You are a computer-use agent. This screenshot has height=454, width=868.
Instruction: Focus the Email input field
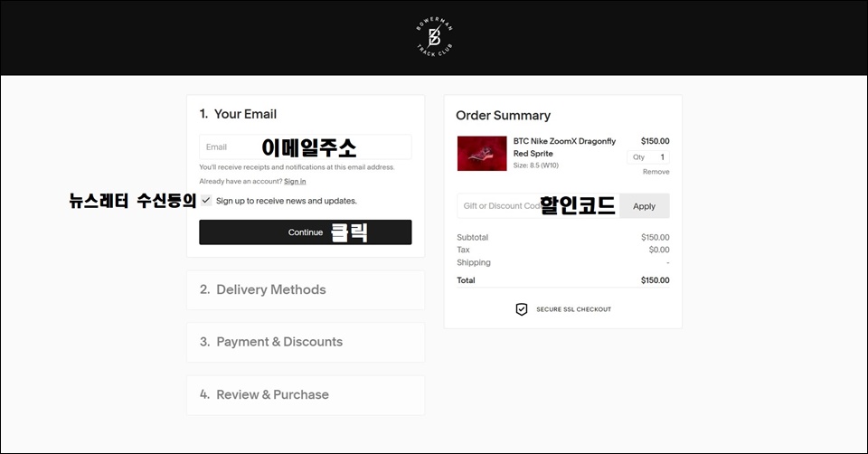(x=306, y=147)
